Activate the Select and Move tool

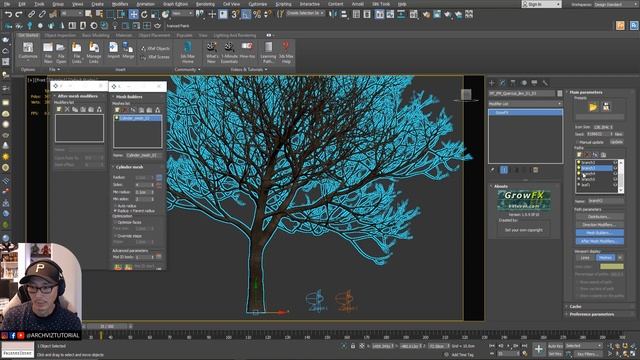tap(133, 14)
